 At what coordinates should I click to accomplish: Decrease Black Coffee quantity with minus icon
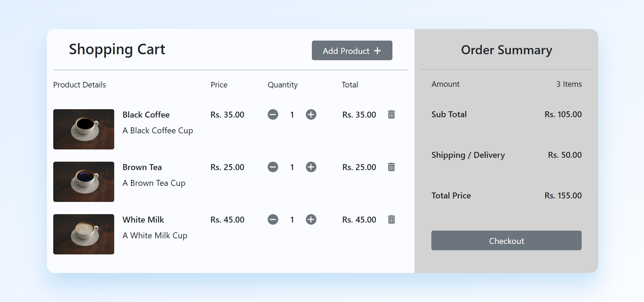[x=273, y=114]
